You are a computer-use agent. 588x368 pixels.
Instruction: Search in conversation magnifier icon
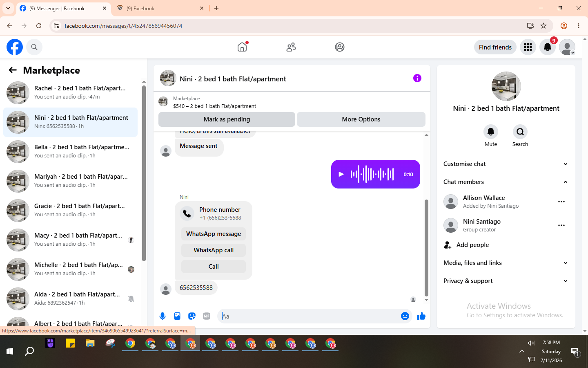pyautogui.click(x=520, y=132)
